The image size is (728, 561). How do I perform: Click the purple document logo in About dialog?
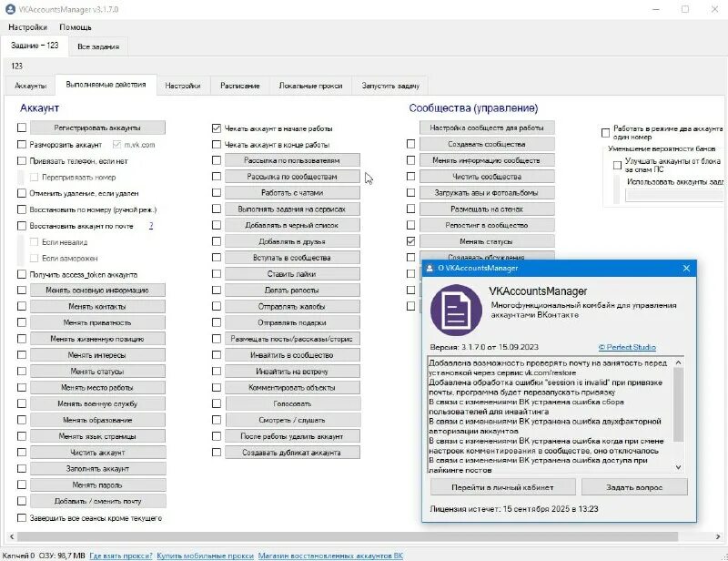point(456,310)
